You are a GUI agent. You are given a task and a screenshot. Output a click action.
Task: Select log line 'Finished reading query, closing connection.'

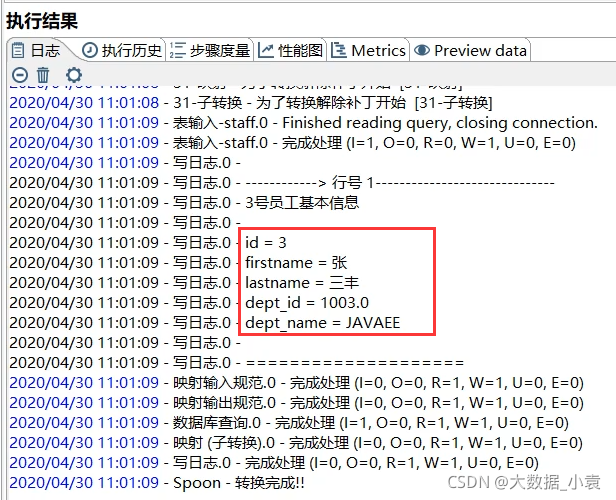[303, 123]
